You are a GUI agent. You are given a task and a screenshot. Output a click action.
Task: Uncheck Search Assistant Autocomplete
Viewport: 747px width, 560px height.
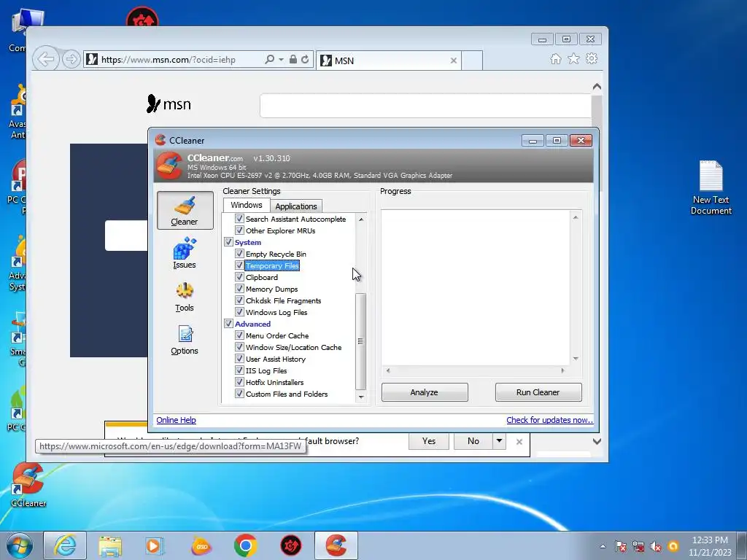pos(239,219)
